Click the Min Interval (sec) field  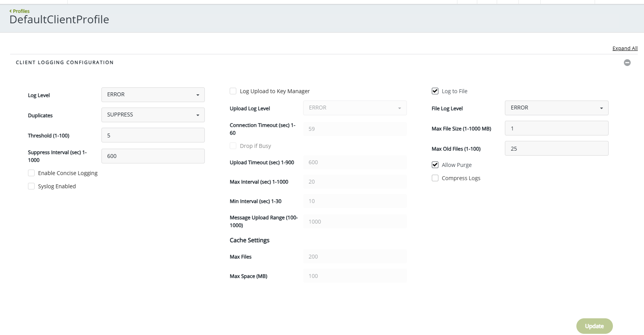tap(355, 201)
